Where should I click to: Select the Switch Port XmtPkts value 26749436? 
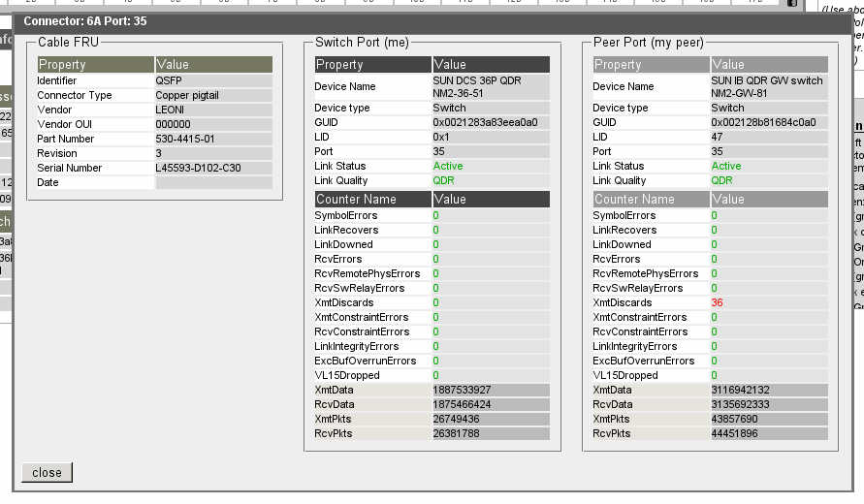456,419
